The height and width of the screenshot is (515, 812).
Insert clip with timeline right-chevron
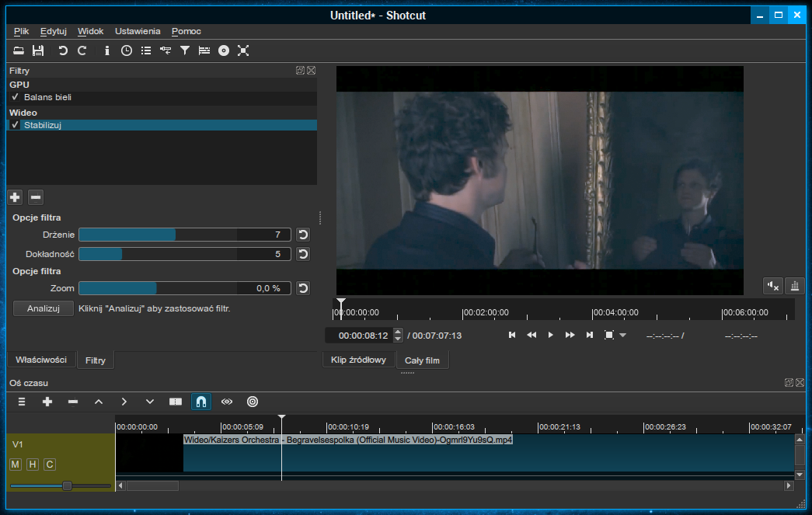click(124, 402)
